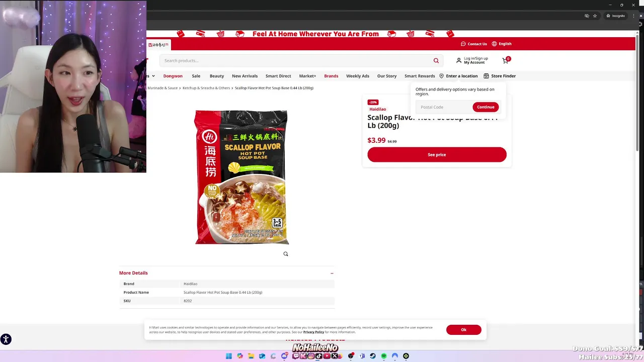Open the shopping cart icon
The image size is (644, 362).
pyautogui.click(x=505, y=60)
